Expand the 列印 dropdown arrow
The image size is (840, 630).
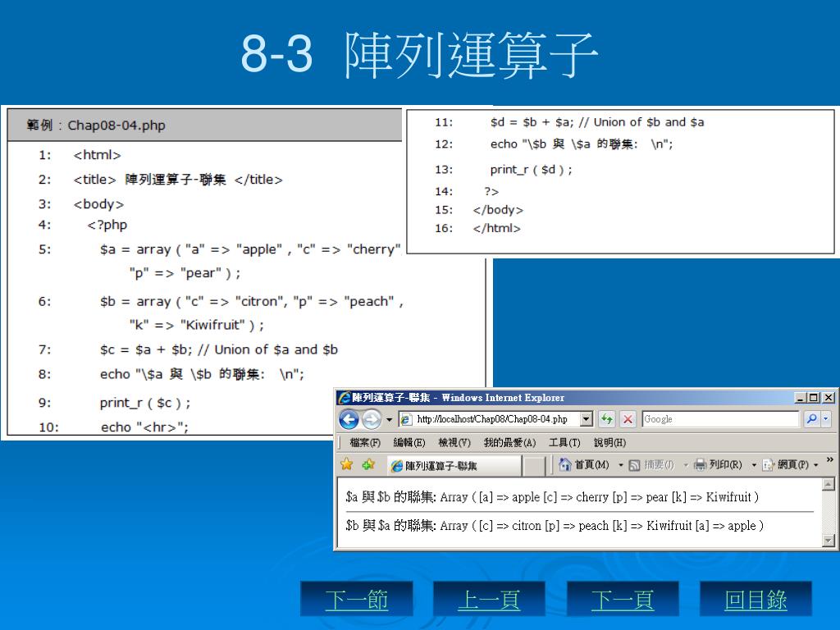pos(754,465)
